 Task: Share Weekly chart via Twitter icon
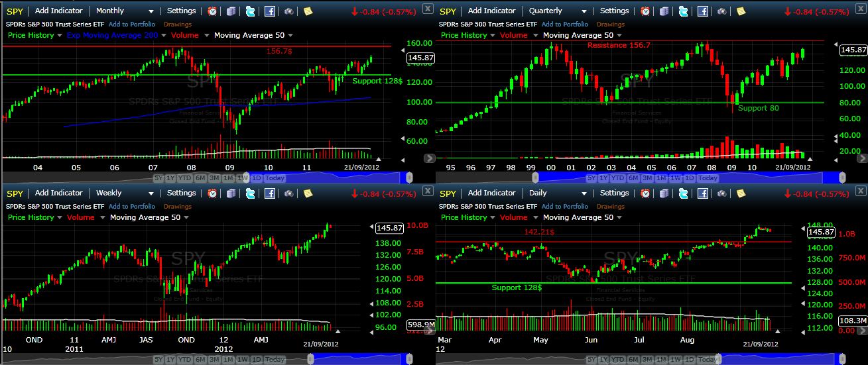pyautogui.click(x=250, y=193)
